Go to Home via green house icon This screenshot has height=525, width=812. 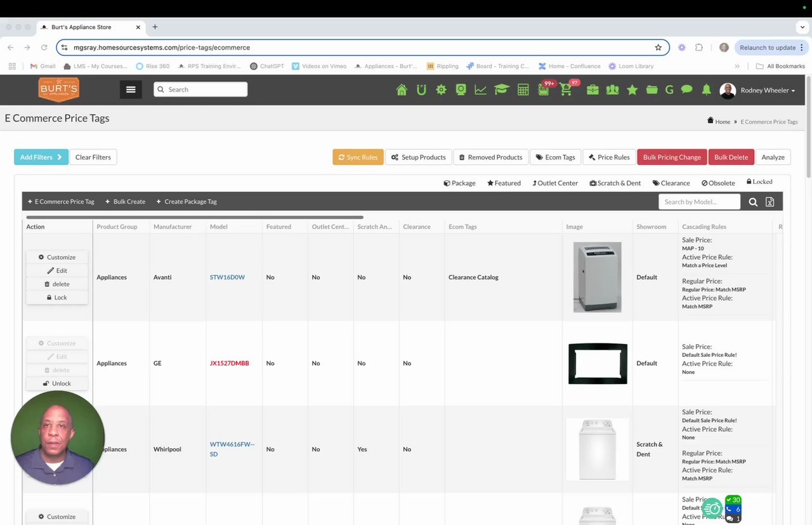402,90
